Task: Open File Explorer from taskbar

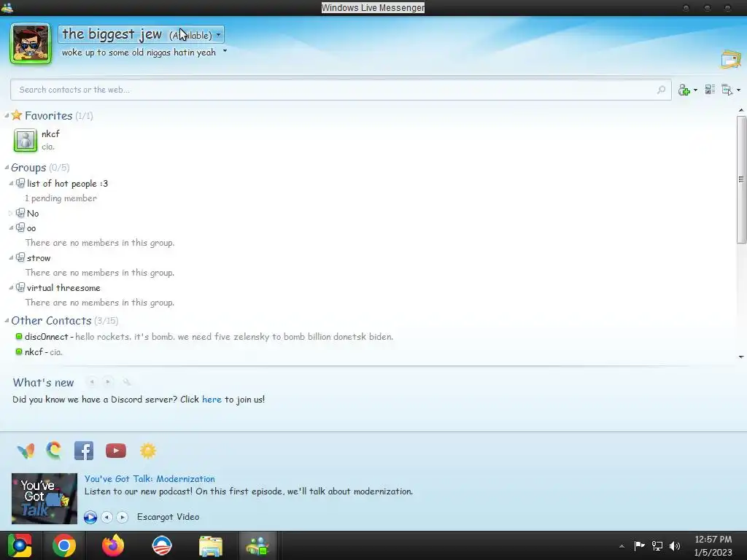Action: tap(211, 545)
